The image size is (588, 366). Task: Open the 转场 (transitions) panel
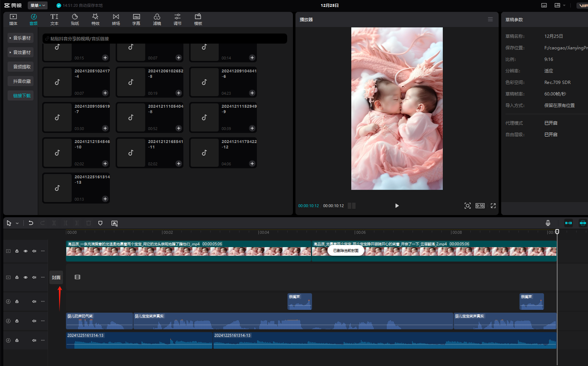116,19
